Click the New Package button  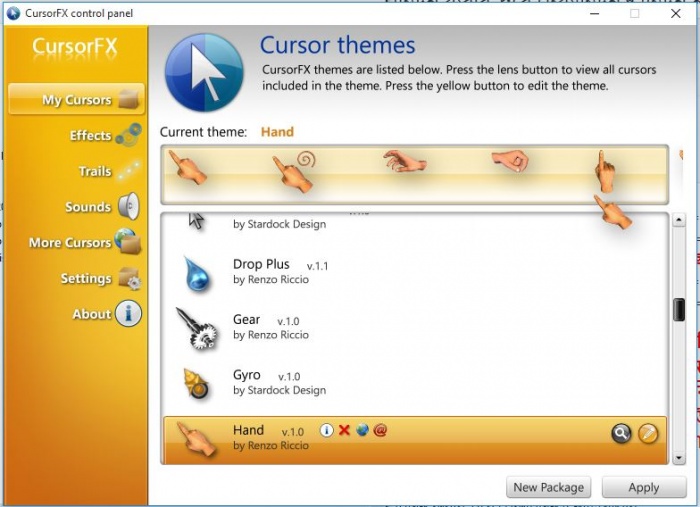click(548, 487)
